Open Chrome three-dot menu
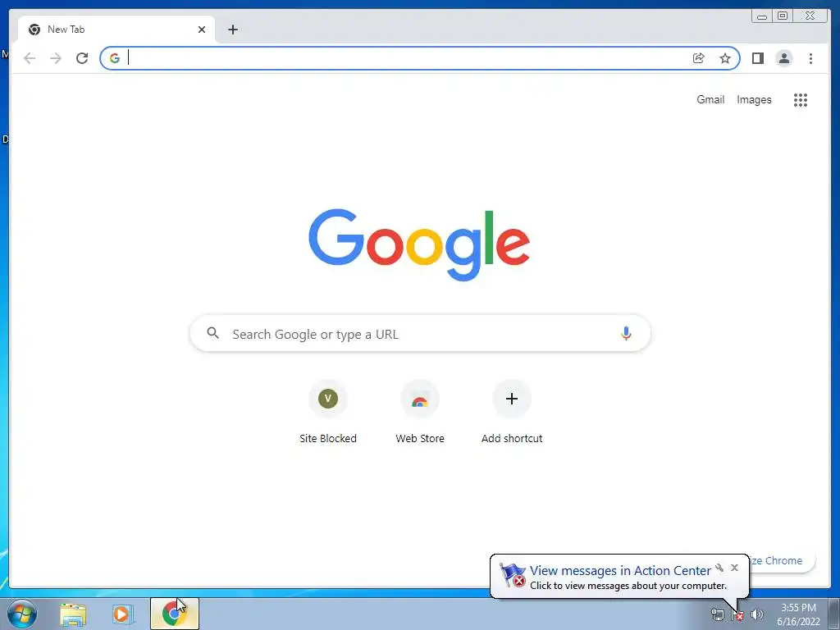Viewport: 840px width, 630px height. click(810, 58)
